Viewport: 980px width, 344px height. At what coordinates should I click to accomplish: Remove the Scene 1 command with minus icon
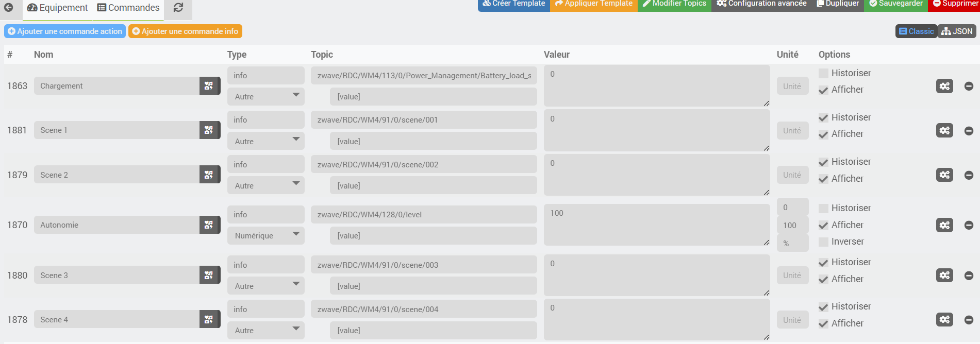tap(969, 131)
